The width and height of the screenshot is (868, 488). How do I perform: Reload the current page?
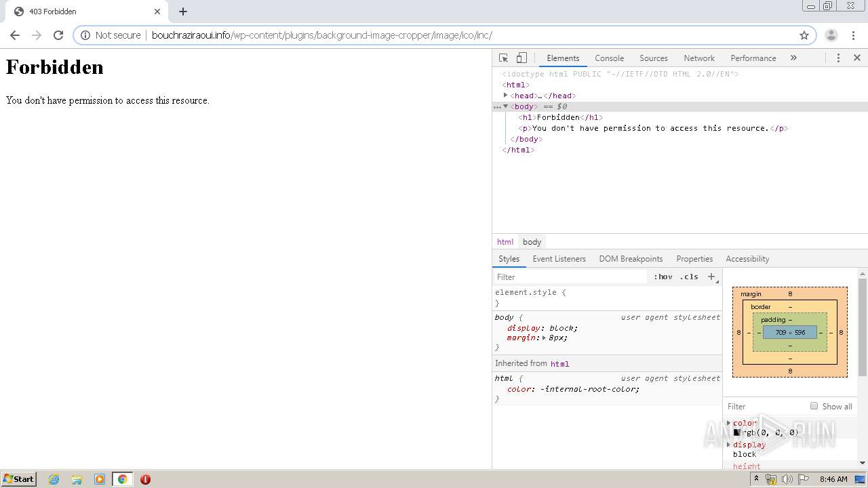pyautogui.click(x=58, y=35)
